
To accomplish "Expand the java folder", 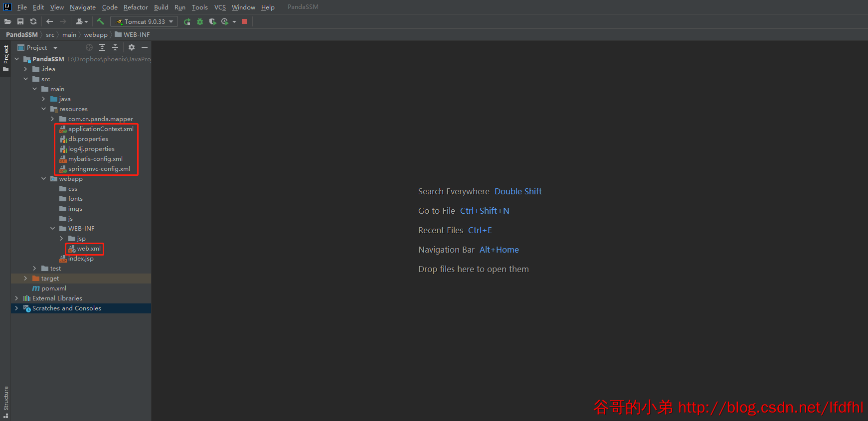I will [44, 99].
